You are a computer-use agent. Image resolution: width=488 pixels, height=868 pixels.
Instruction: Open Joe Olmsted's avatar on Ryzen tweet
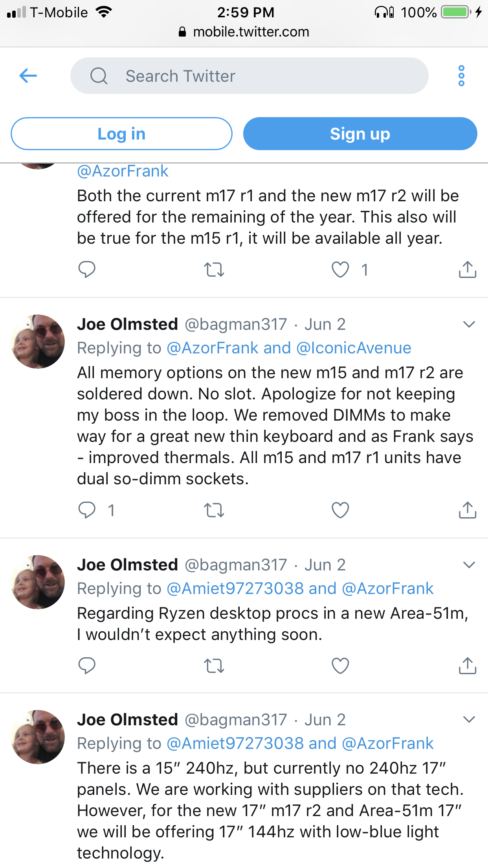click(38, 582)
